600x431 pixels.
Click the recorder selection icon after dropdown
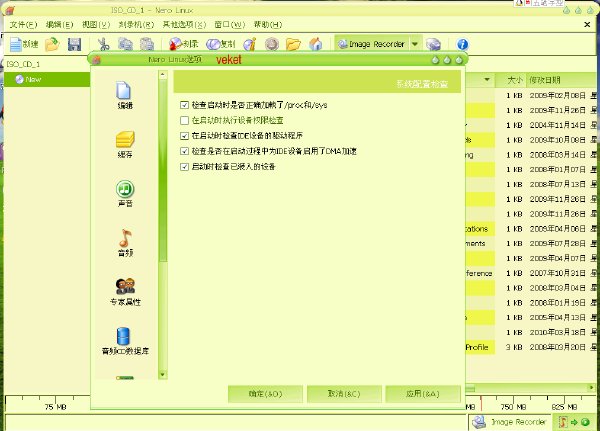[433, 44]
